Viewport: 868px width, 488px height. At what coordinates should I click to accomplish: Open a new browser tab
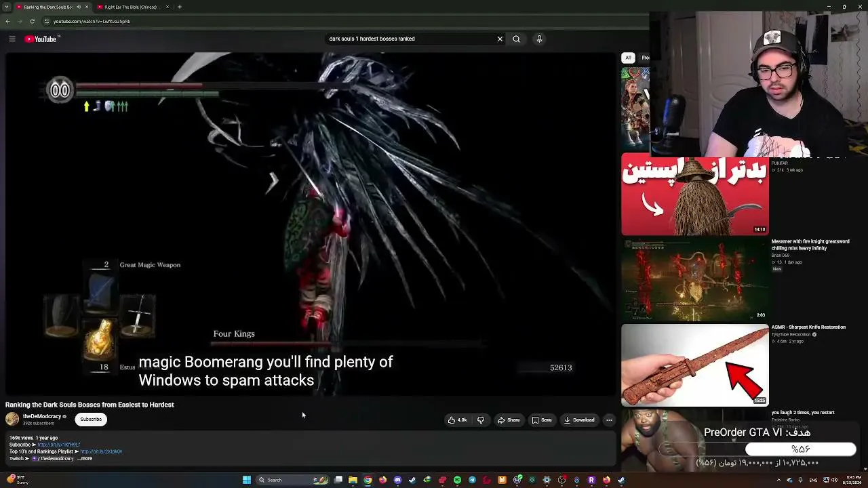click(179, 7)
